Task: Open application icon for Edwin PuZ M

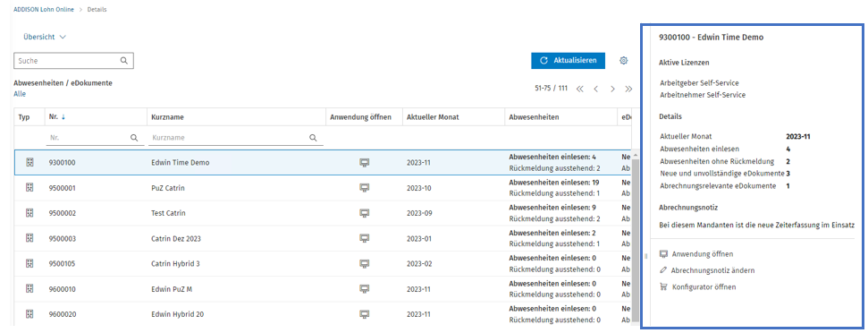Action: (364, 288)
